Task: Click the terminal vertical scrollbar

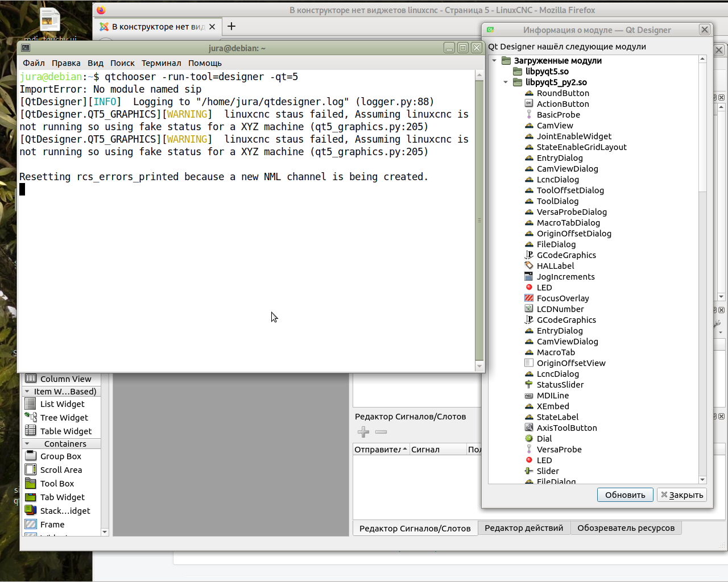Action: (x=479, y=221)
